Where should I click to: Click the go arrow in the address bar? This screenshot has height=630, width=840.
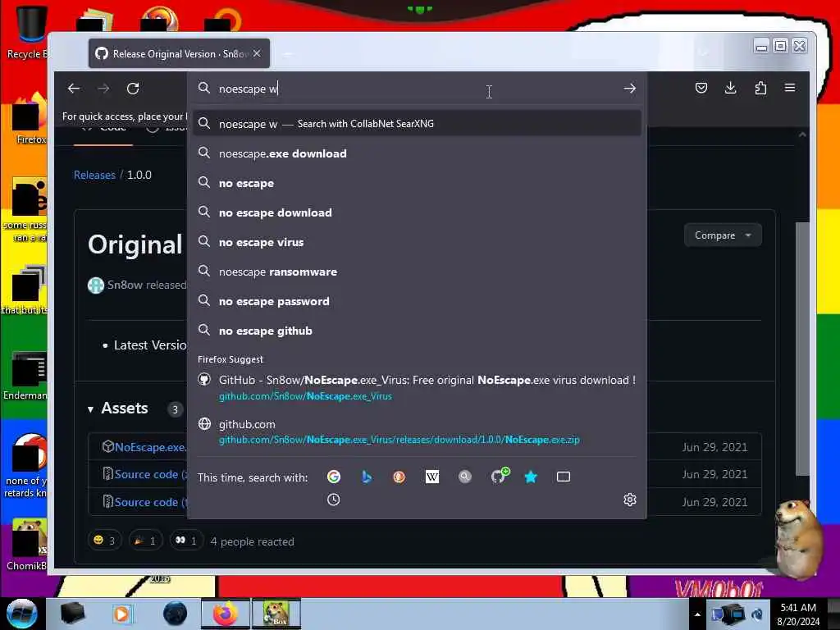coord(629,89)
